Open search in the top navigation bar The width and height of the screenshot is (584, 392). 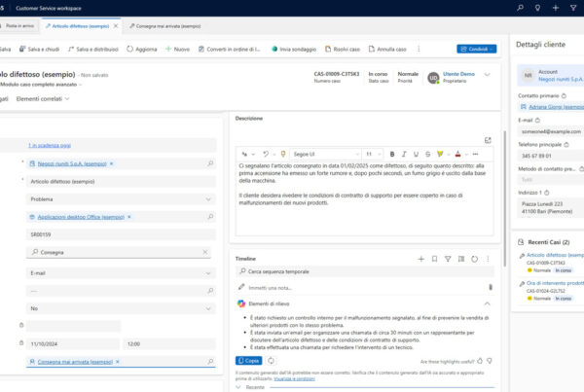pyautogui.click(x=520, y=8)
